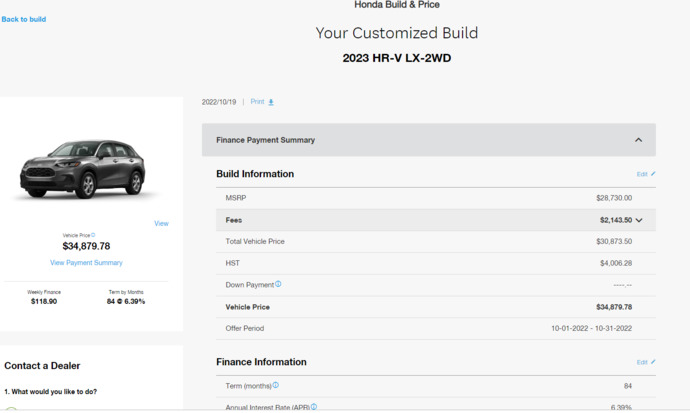Open the Term (months) info icon
This screenshot has width=690, height=413.
click(275, 385)
